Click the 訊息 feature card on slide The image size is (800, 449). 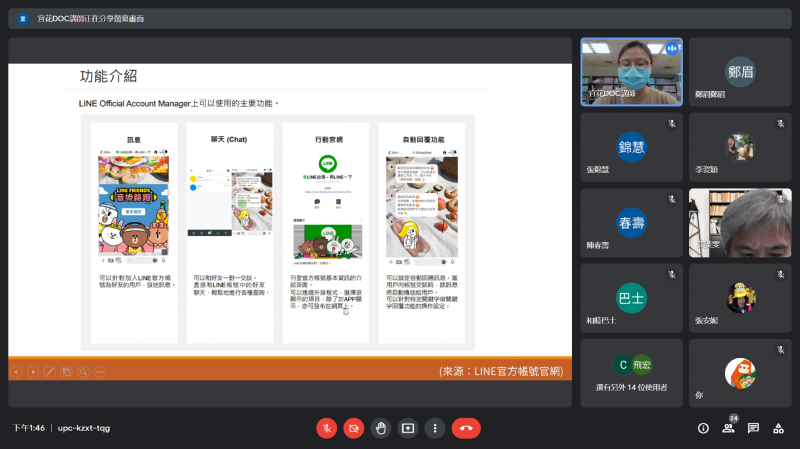point(134,233)
